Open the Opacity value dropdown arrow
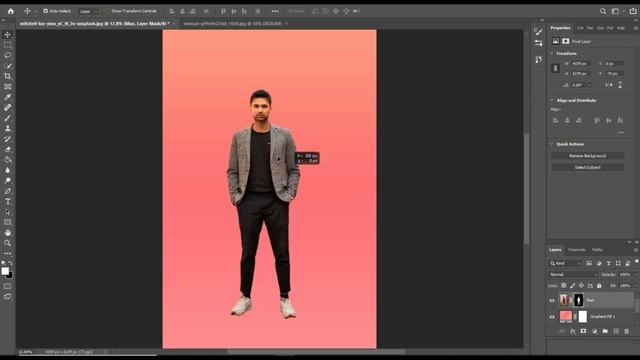This screenshot has width=640, height=360. pyautogui.click(x=636, y=275)
